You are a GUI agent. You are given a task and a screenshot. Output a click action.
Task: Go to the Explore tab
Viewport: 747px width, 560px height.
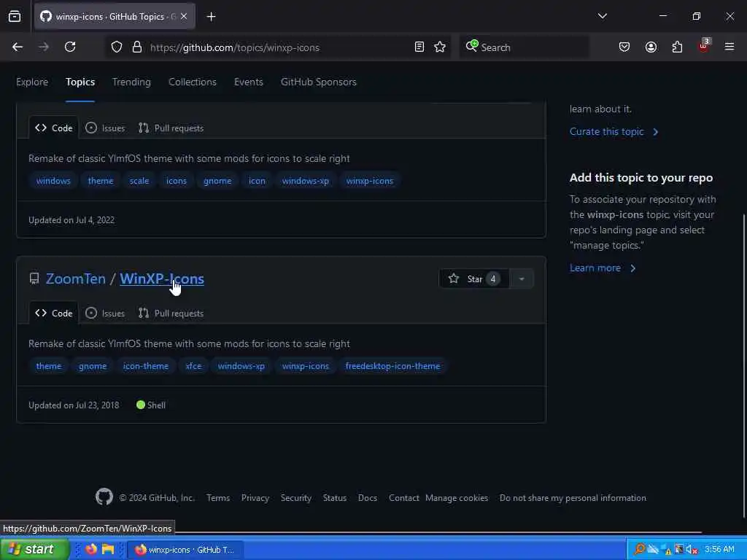click(32, 82)
